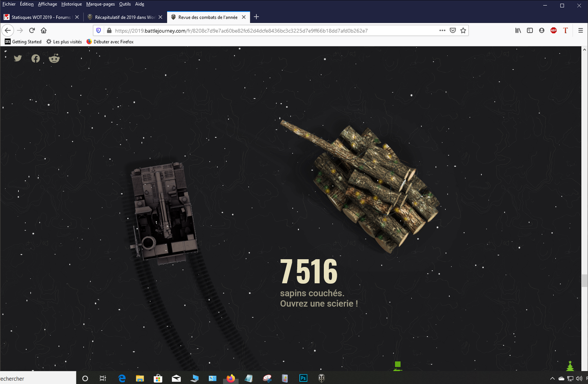Image resolution: width=588 pixels, height=384 pixels.
Task: Open the Marque-pages menu
Action: (100, 4)
